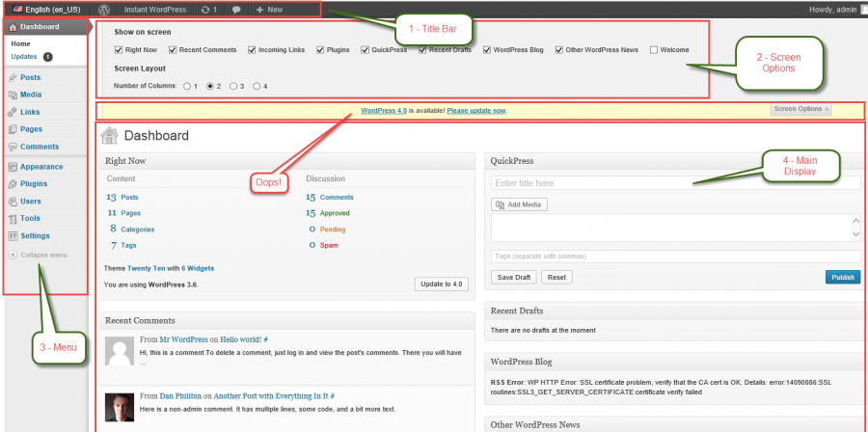
Task: Click the Pending comments link
Action: (333, 229)
